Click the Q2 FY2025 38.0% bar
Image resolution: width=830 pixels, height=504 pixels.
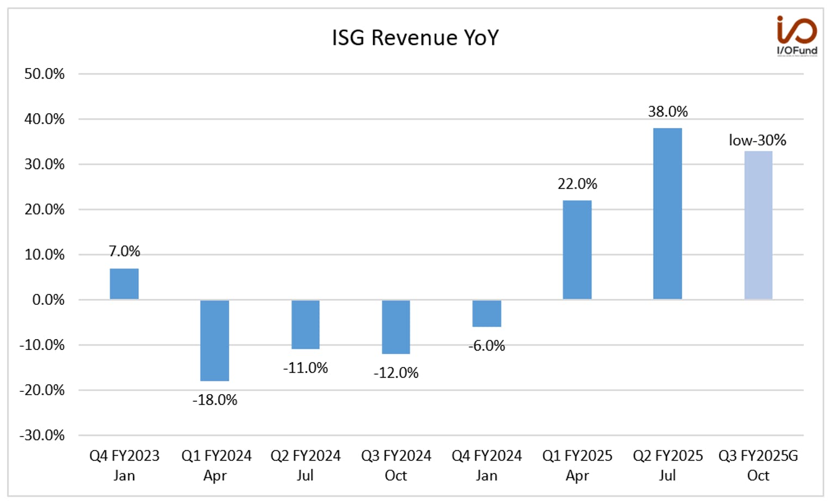coord(668,213)
